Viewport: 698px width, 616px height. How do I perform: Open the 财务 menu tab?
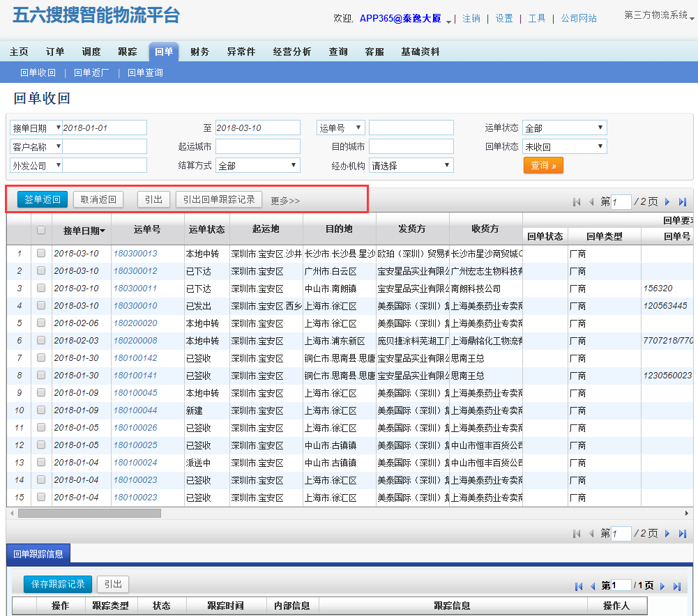coord(199,52)
